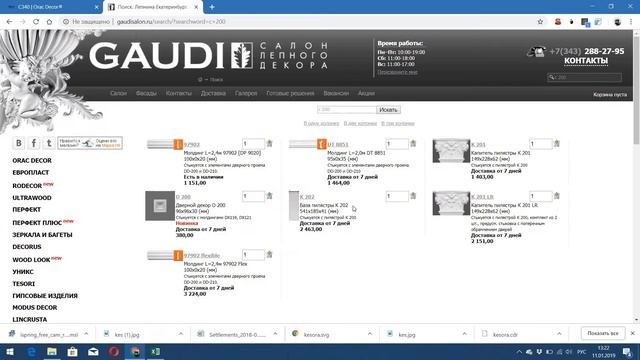Open ULTRAWOOD category in sidebar
The width and height of the screenshot is (640, 360).
pyautogui.click(x=32, y=198)
